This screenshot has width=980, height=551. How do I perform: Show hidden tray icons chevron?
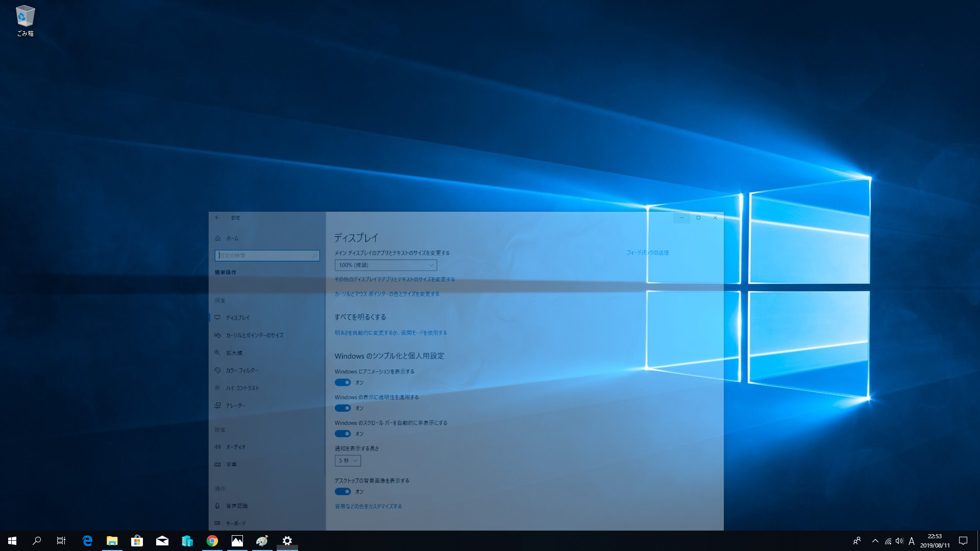pyautogui.click(x=875, y=541)
